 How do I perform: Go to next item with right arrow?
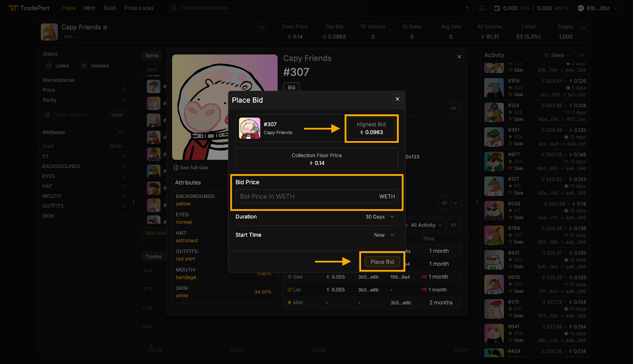(x=477, y=202)
